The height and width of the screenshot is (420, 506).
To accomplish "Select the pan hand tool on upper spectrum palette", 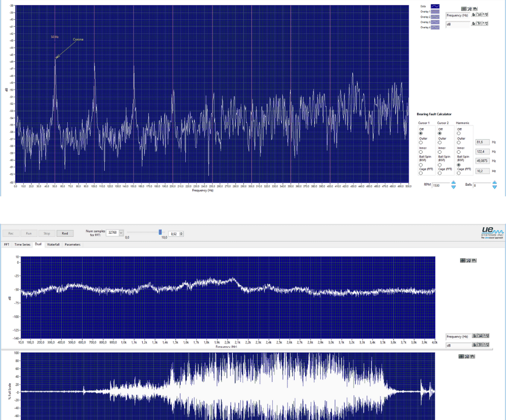I will [475, 9].
